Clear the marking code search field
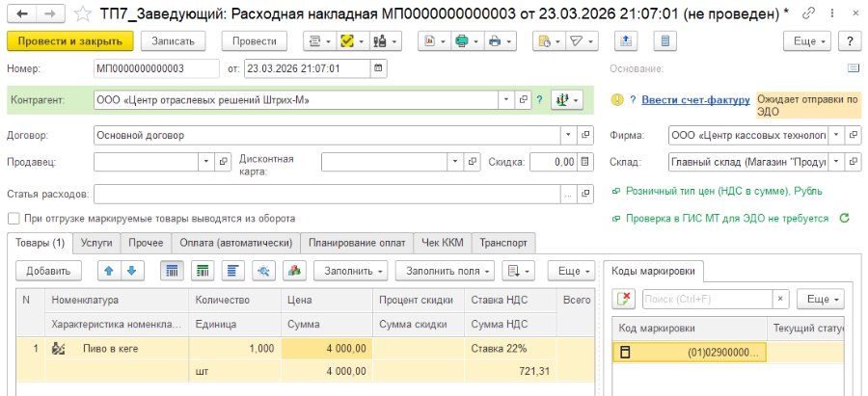Viewport: 868px width, 396px height. 780,300
